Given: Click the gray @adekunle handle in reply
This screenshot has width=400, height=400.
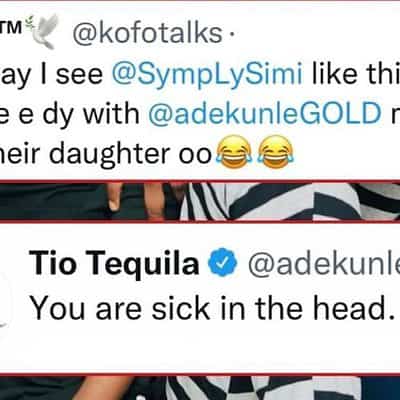Looking at the screenshot, I should coord(324,263).
